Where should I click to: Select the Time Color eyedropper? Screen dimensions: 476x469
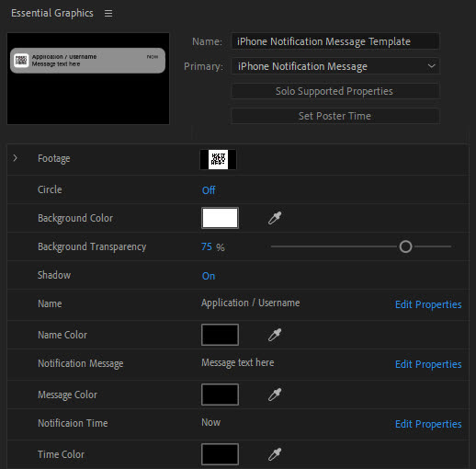(x=275, y=454)
